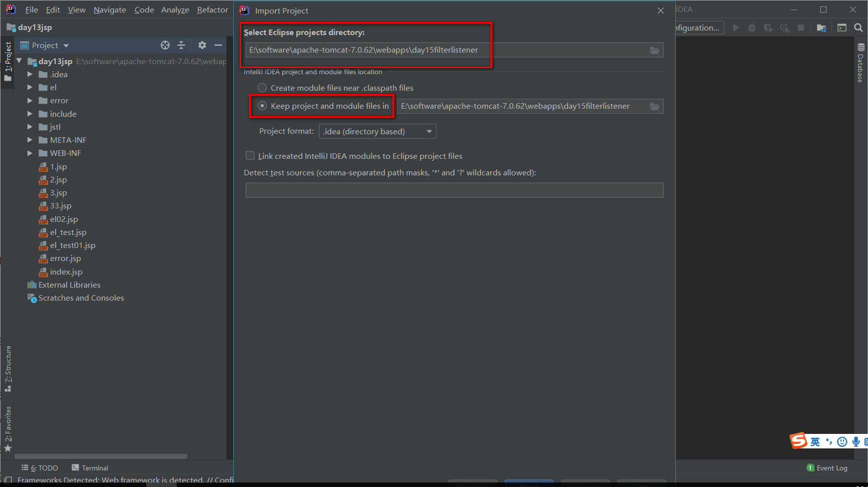868x487 pixels.
Task: Click Add Configuration button
Action: click(x=699, y=28)
